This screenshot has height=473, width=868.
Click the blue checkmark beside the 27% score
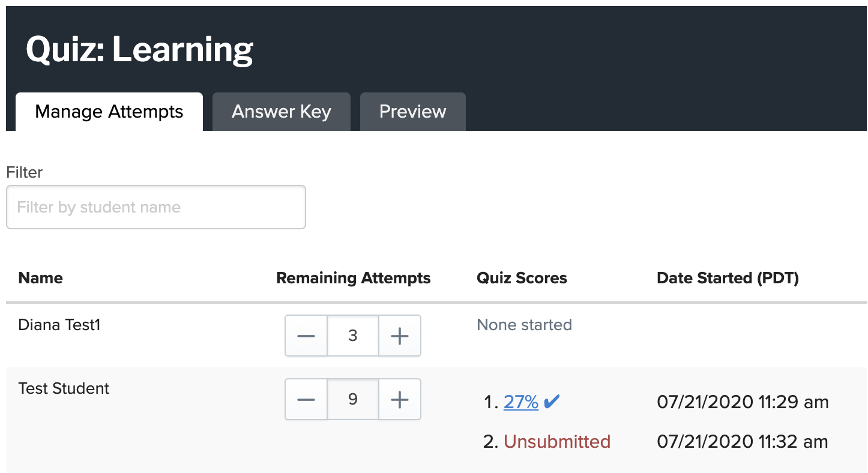551,402
